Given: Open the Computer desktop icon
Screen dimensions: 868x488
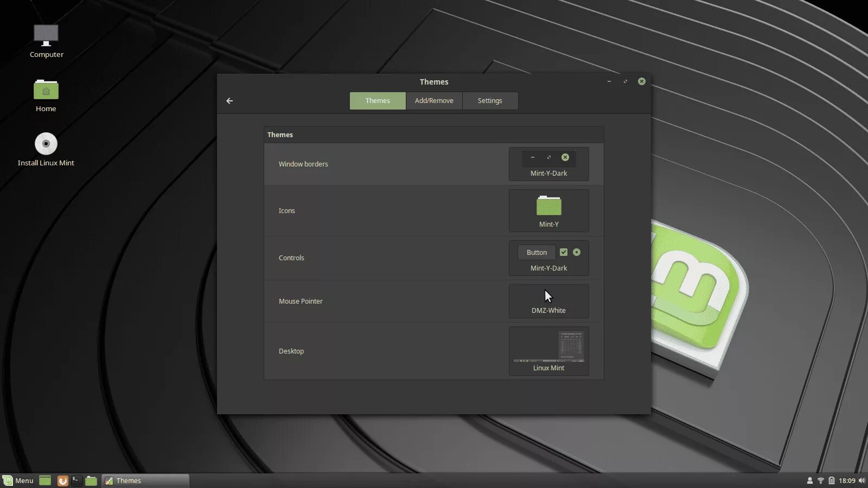Looking at the screenshot, I should [46, 41].
